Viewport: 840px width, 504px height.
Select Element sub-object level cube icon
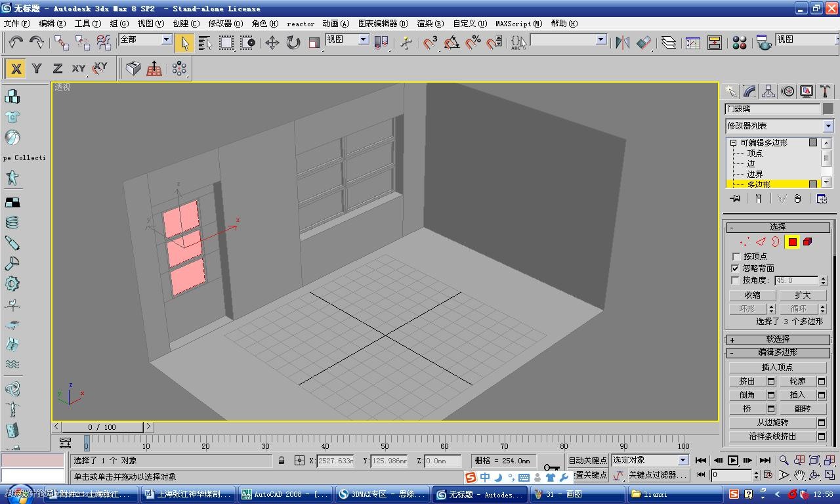(x=808, y=241)
